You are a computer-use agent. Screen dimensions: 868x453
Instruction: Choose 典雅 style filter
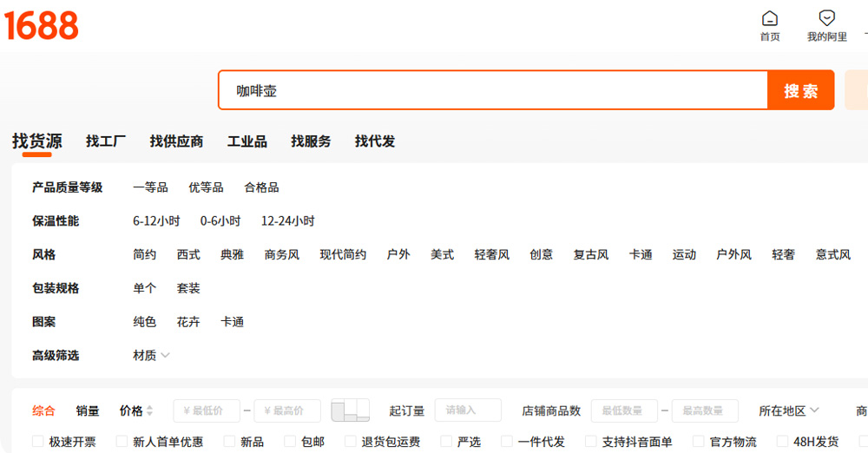[x=232, y=254]
